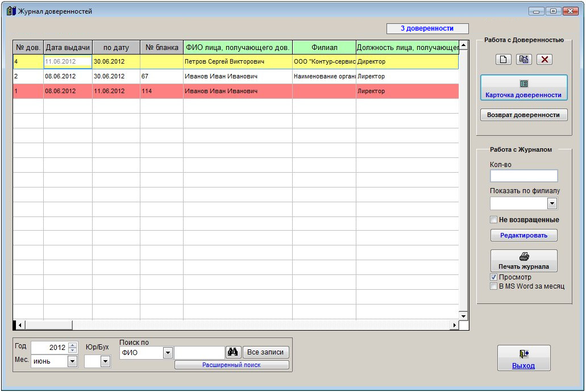Click the table's vertical scroll up arrow

463,45
